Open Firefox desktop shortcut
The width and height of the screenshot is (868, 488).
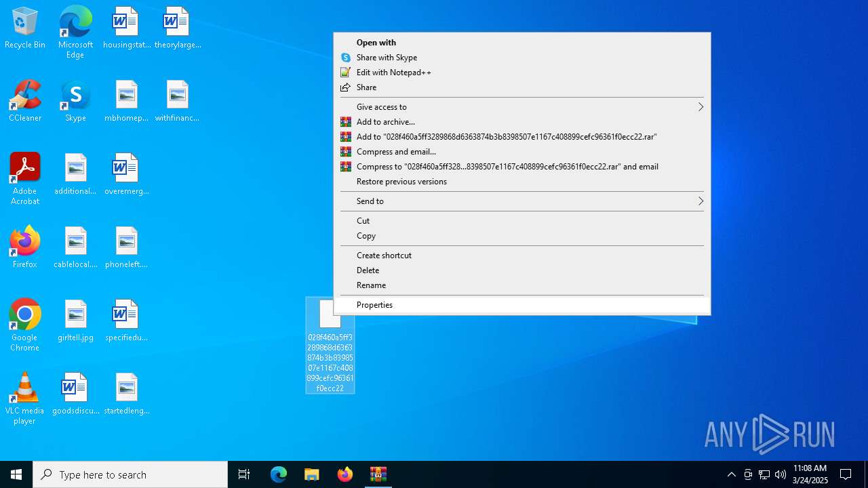pyautogui.click(x=25, y=248)
